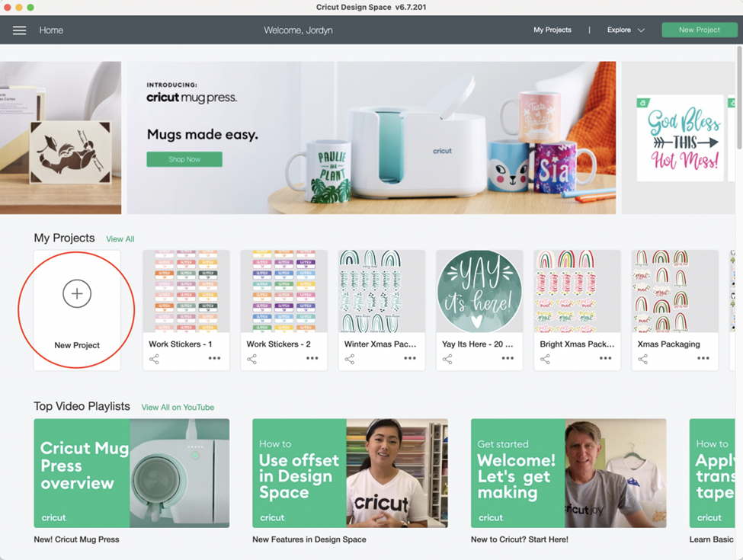Share the Xmas Packaging project
743x560 pixels.
pos(643,359)
